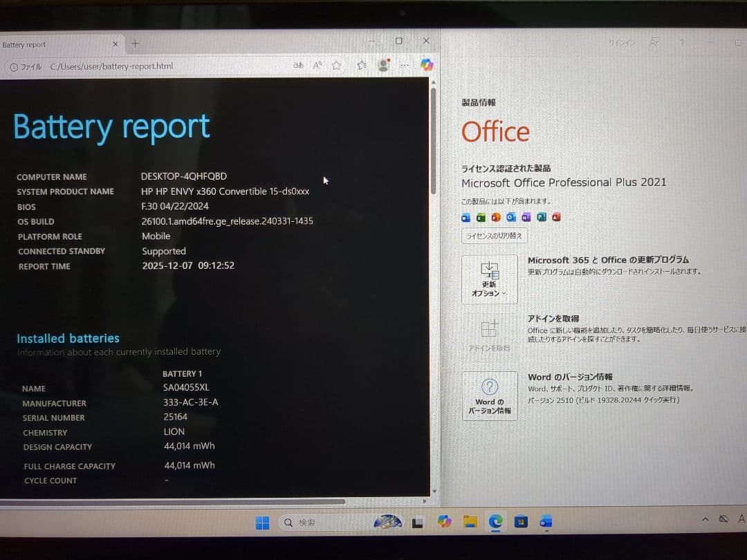Select the PowerPoint icon in the product list
The image size is (747, 560).
coord(496,217)
